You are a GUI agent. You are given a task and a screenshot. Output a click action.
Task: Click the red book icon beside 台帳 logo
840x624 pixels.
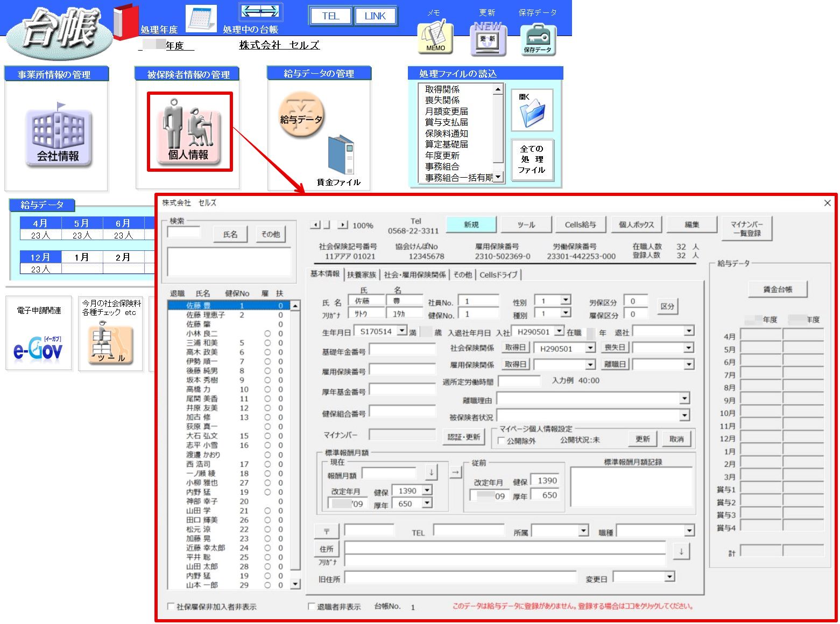coord(126,22)
